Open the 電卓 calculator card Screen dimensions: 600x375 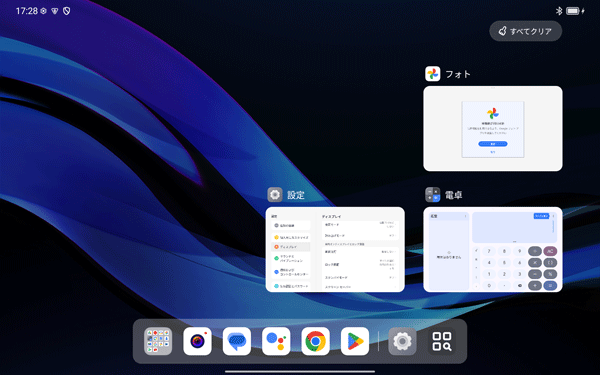(x=493, y=249)
